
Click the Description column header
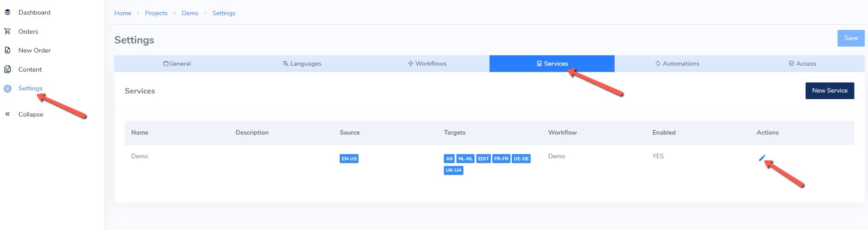pyautogui.click(x=252, y=133)
